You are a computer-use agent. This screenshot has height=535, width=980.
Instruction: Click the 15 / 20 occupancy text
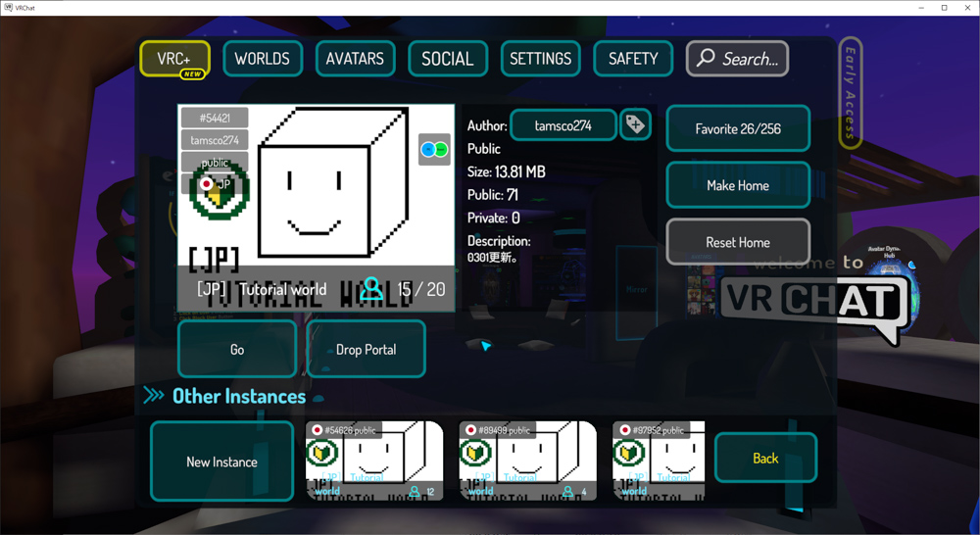pos(421,289)
